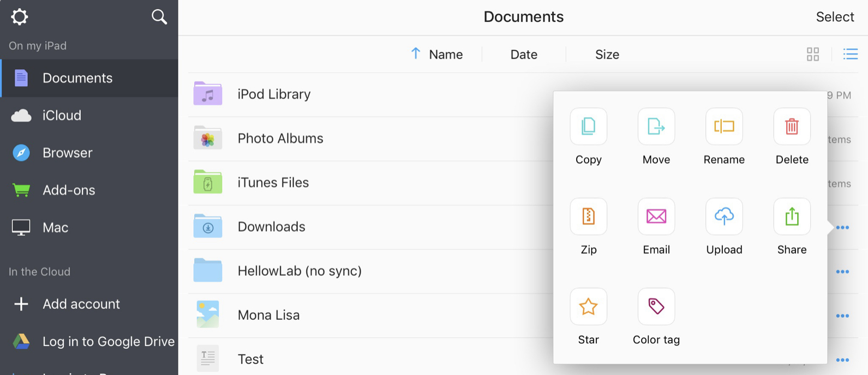Toggle ascending sort arrow next to Name
Image resolution: width=868 pixels, height=375 pixels.
416,53
